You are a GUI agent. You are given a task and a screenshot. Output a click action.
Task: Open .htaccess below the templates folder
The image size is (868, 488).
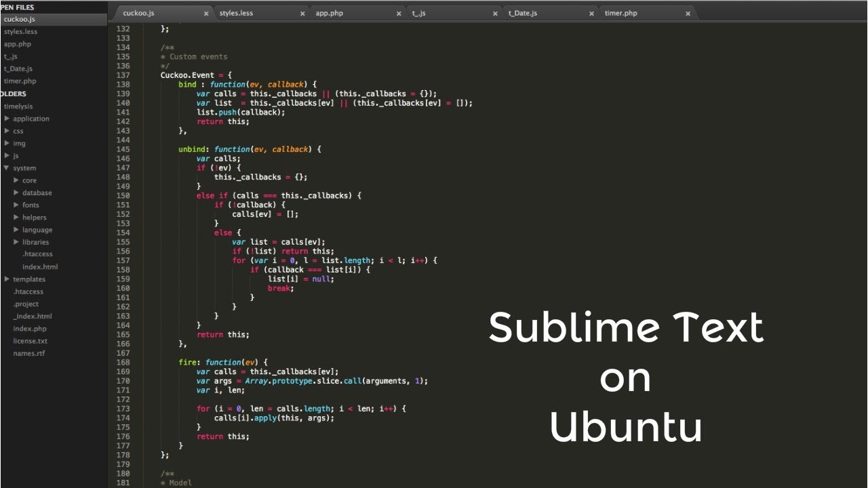point(28,291)
